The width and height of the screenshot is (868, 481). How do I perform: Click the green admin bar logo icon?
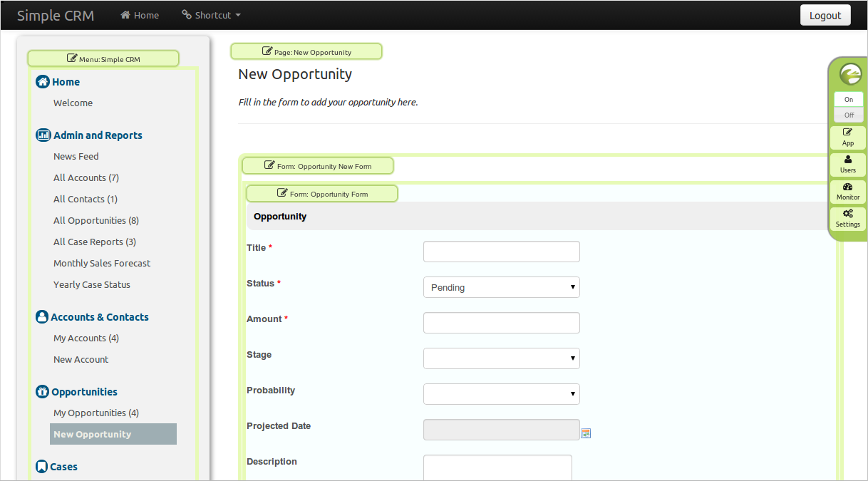[850, 74]
